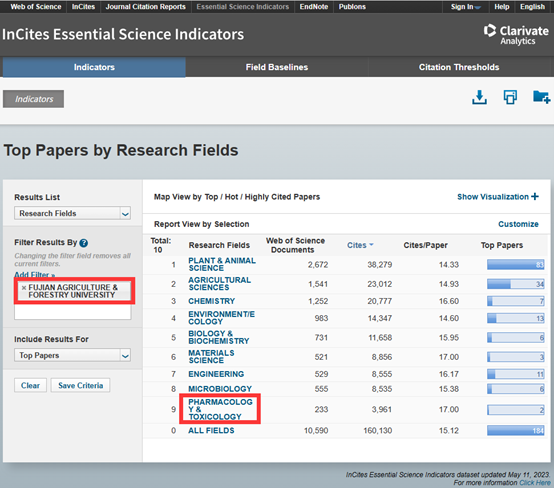Screen dimensions: 554x488
Task: Open MICROBIOLOGY research field
Action: tap(220, 389)
